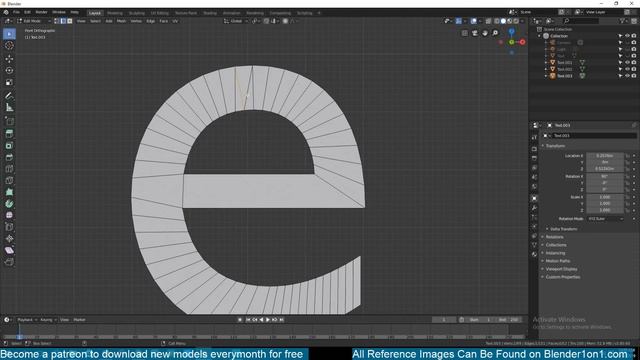Open the Material properties tab icon

(x=534, y=254)
